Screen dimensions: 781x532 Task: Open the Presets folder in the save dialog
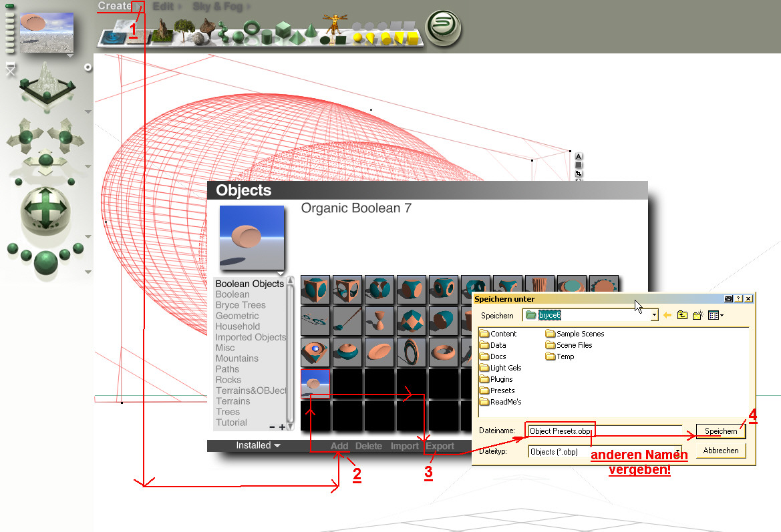pos(497,390)
